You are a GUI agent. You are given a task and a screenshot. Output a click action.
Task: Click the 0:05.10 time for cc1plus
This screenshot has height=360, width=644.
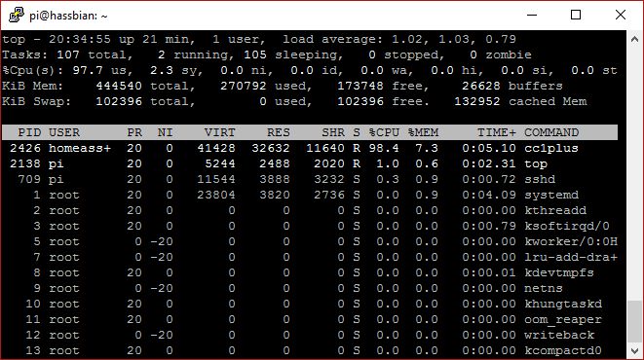[x=489, y=148]
